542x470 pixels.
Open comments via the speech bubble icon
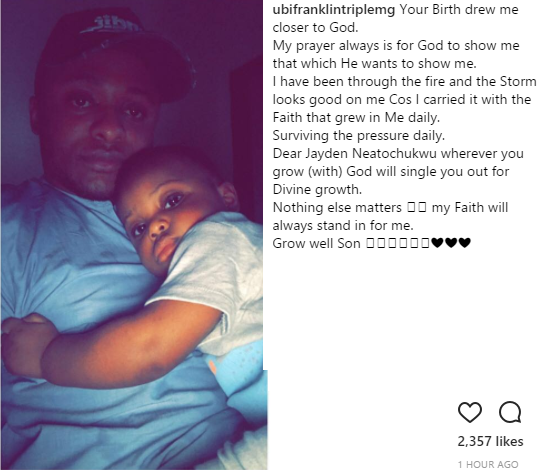coord(510,413)
